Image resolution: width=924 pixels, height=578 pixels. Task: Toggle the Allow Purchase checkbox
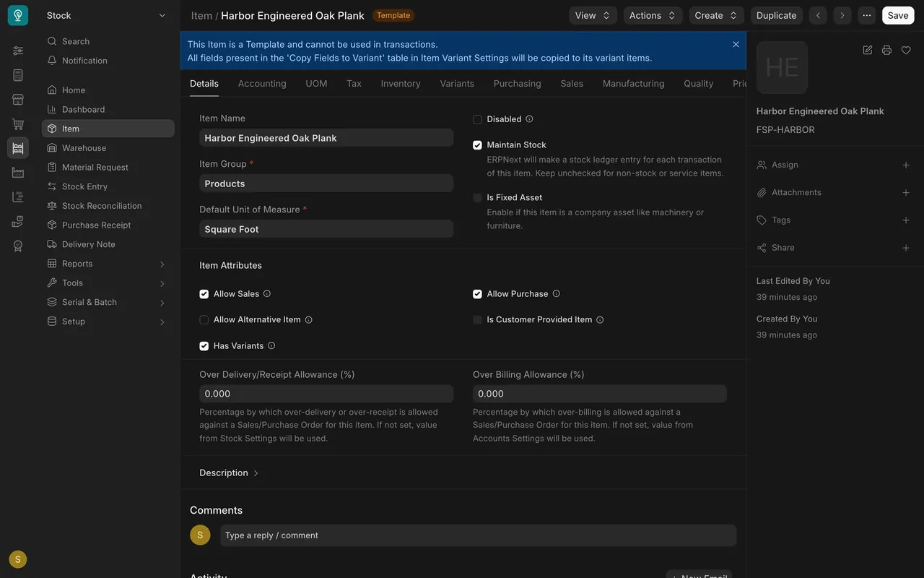click(x=477, y=294)
